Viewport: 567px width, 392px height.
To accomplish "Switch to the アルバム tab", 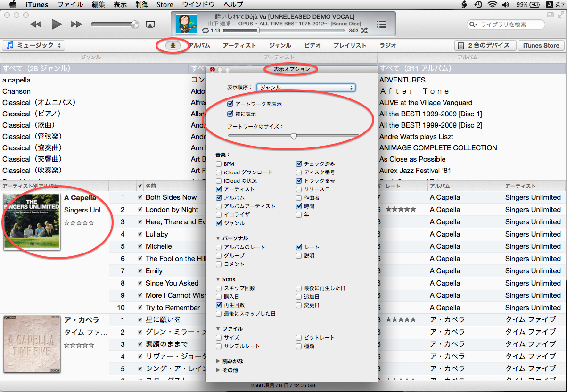I will click(x=199, y=46).
